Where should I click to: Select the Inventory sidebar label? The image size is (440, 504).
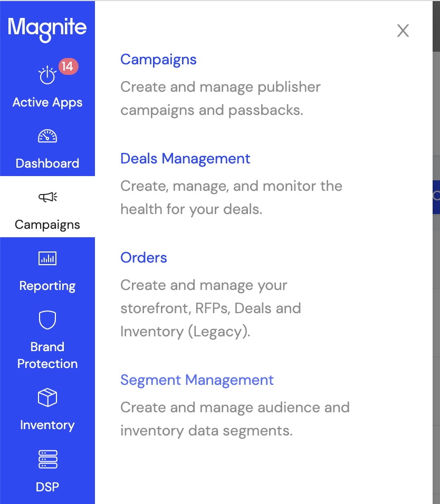(47, 425)
